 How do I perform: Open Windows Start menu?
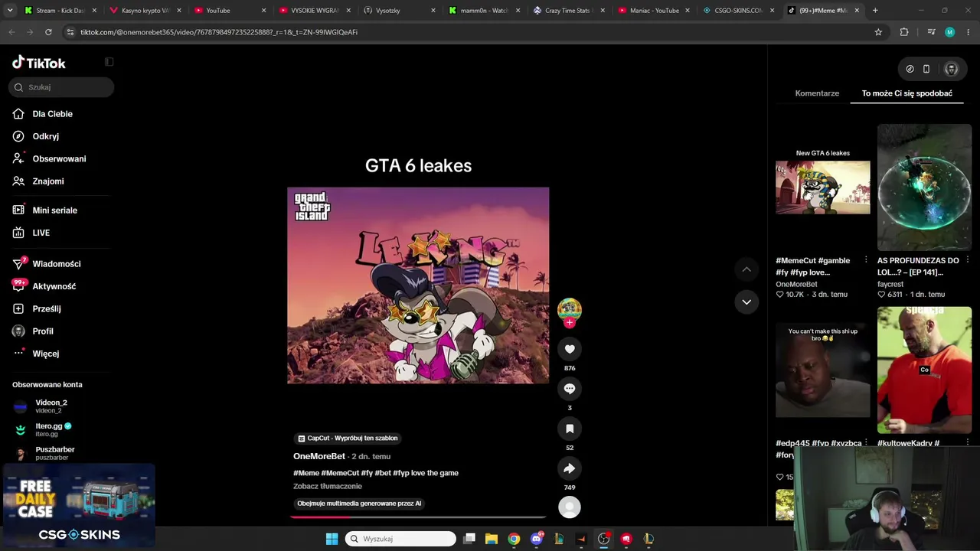[x=332, y=539]
